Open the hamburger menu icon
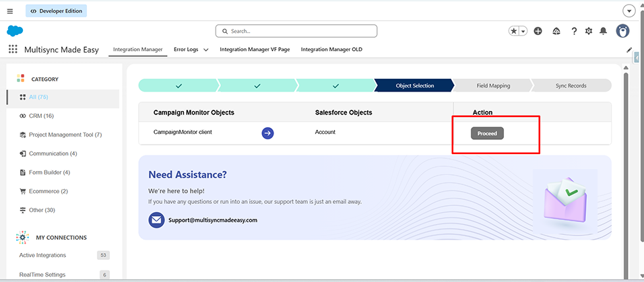This screenshot has height=282, width=644. [10, 11]
